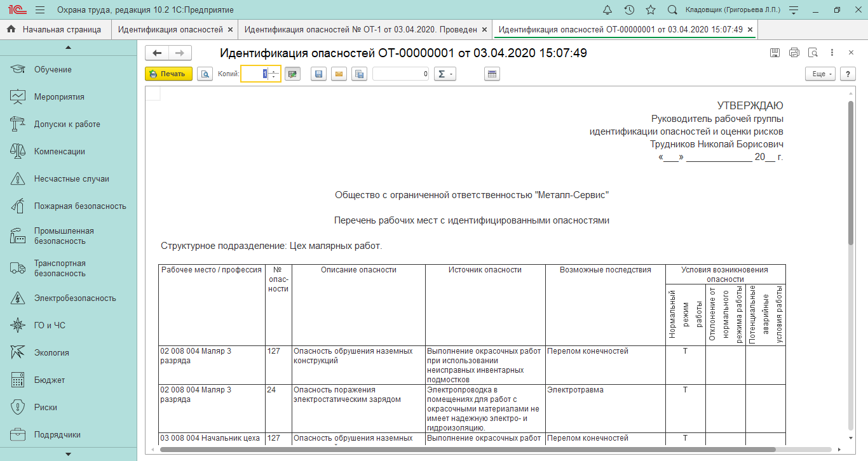Click the document vertical scrollbar thumb

pos(851,171)
